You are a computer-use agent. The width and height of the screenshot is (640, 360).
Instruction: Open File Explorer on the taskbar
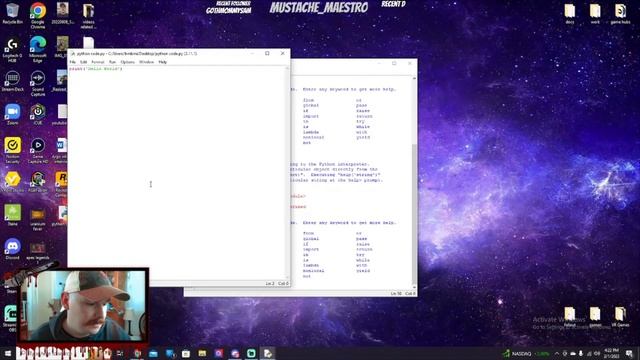click(x=202, y=353)
